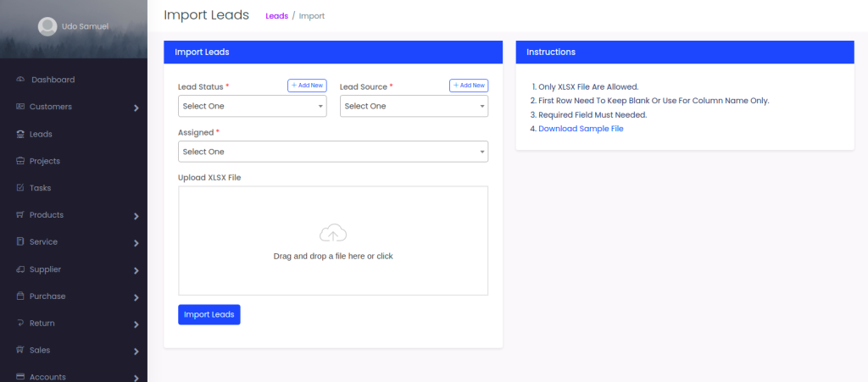The image size is (868, 382).
Task: Click the Leads icon in the sidebar
Action: tap(20, 134)
